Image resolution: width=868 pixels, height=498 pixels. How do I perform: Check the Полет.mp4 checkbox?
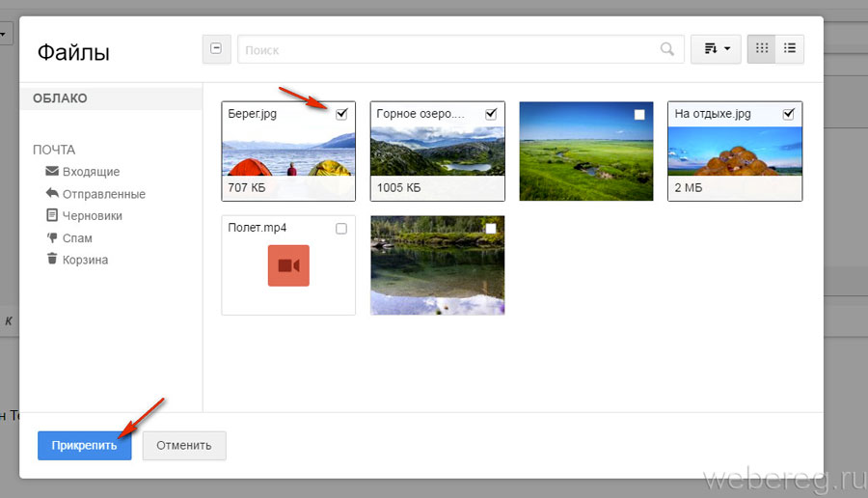(x=341, y=228)
